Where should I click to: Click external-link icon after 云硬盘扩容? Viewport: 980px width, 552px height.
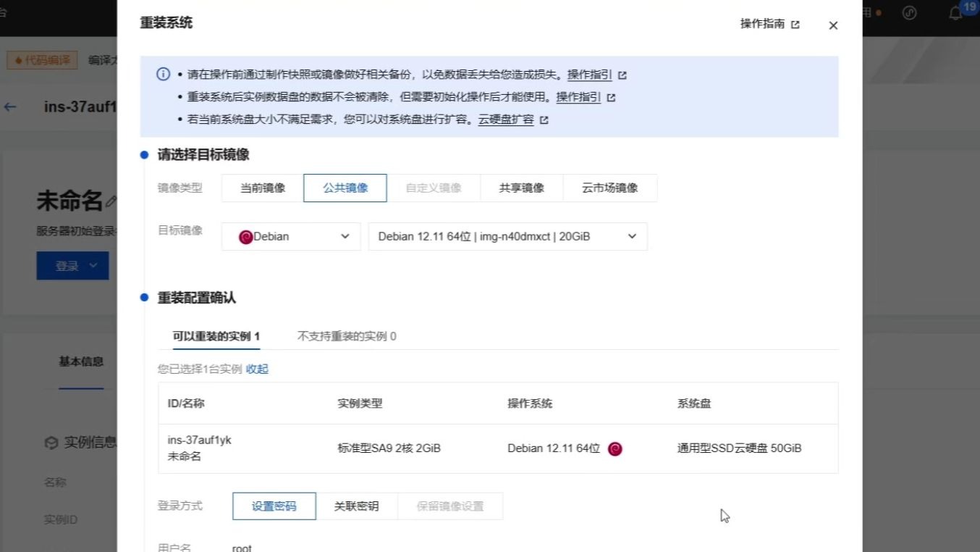(544, 120)
